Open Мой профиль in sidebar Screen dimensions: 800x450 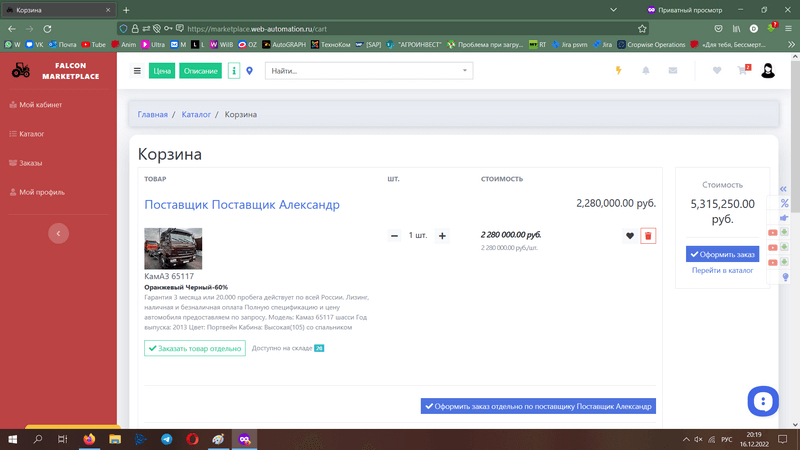click(37, 192)
